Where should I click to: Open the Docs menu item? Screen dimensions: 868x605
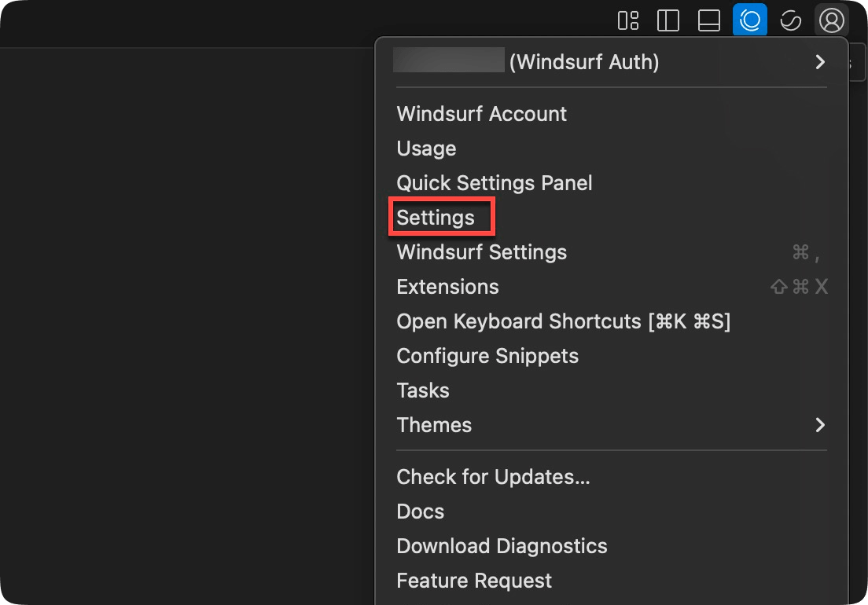(x=420, y=511)
